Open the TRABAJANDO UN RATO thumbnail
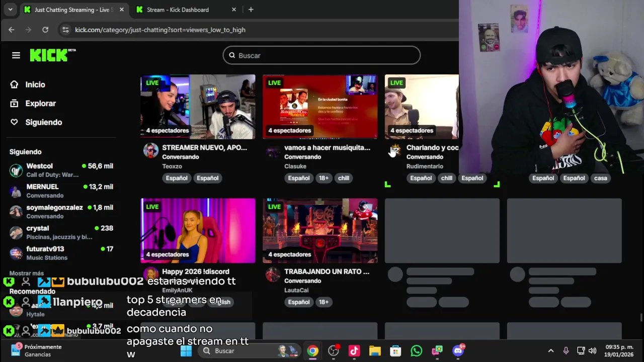 (320, 230)
